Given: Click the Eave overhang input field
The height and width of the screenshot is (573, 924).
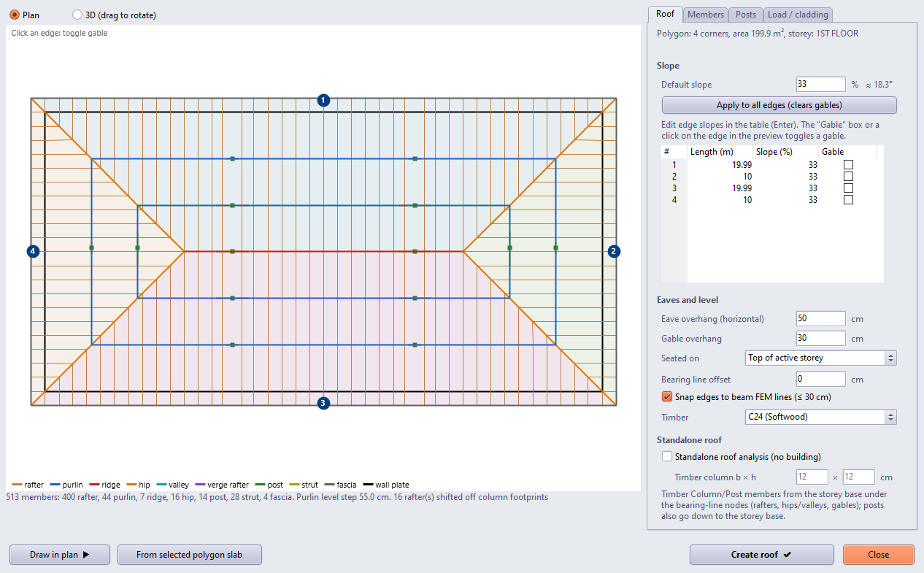Looking at the screenshot, I should 821,318.
